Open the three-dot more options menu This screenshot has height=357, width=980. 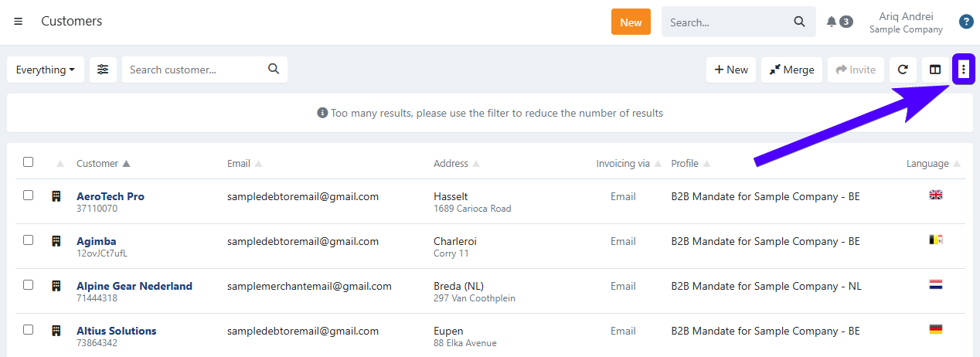pos(964,70)
